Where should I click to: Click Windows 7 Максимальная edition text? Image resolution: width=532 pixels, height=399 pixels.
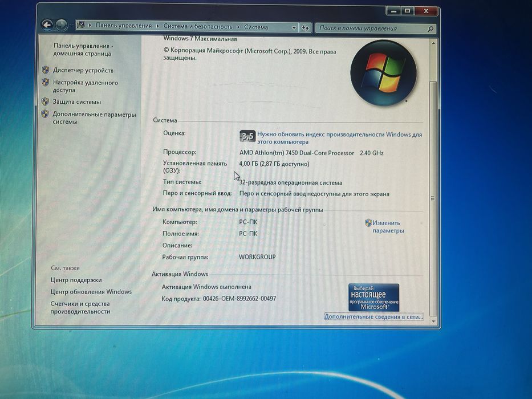(x=200, y=39)
